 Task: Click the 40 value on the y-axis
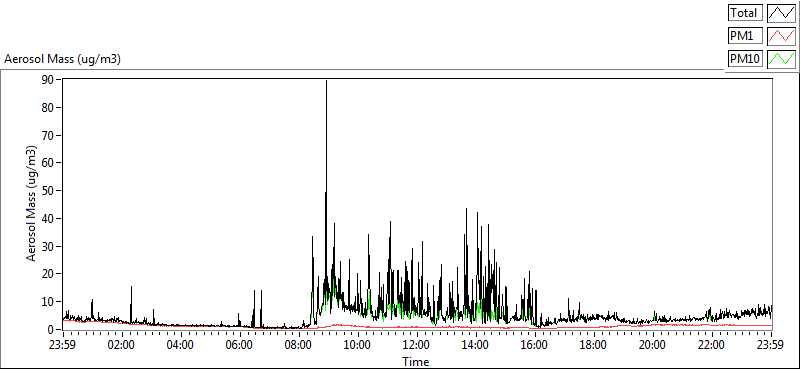point(48,218)
